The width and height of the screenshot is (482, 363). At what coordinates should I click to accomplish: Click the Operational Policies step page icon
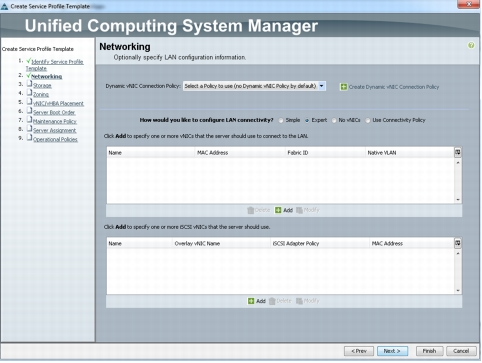tap(29, 138)
